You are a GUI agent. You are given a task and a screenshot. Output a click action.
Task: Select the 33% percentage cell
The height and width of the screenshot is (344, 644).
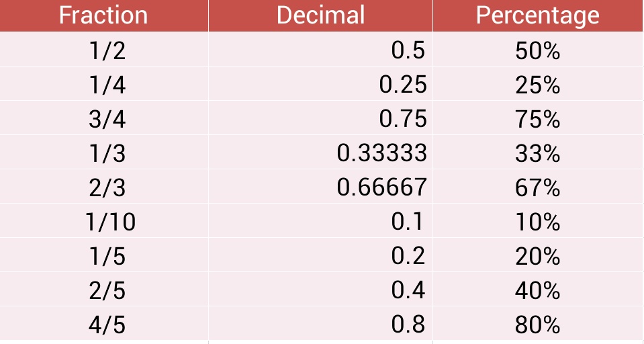(x=538, y=152)
